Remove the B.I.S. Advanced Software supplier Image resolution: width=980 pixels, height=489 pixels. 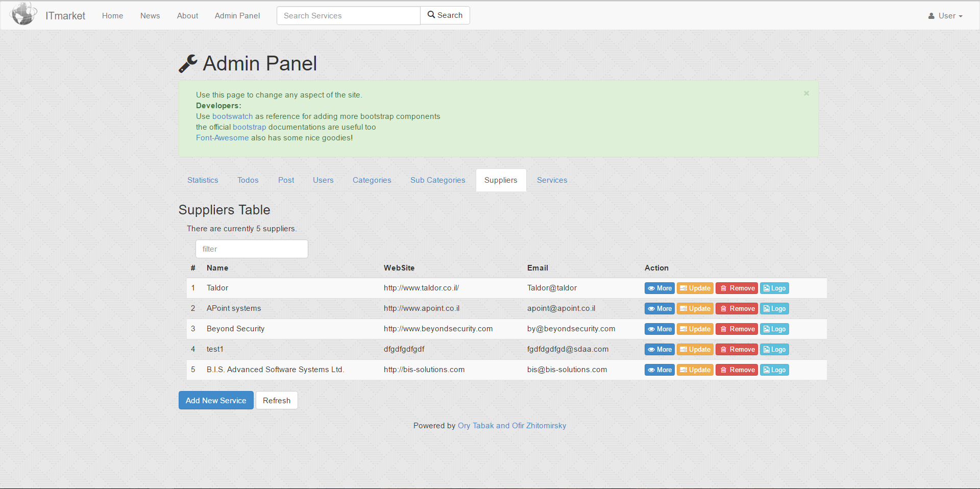click(737, 370)
